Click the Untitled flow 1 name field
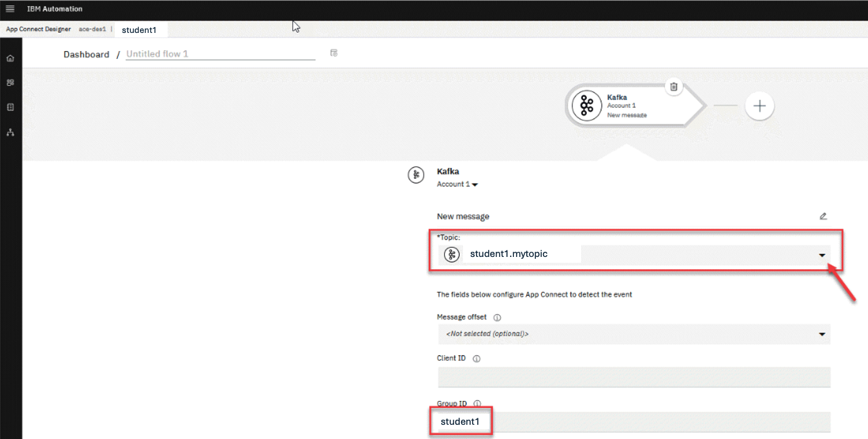868x439 pixels. (220, 54)
